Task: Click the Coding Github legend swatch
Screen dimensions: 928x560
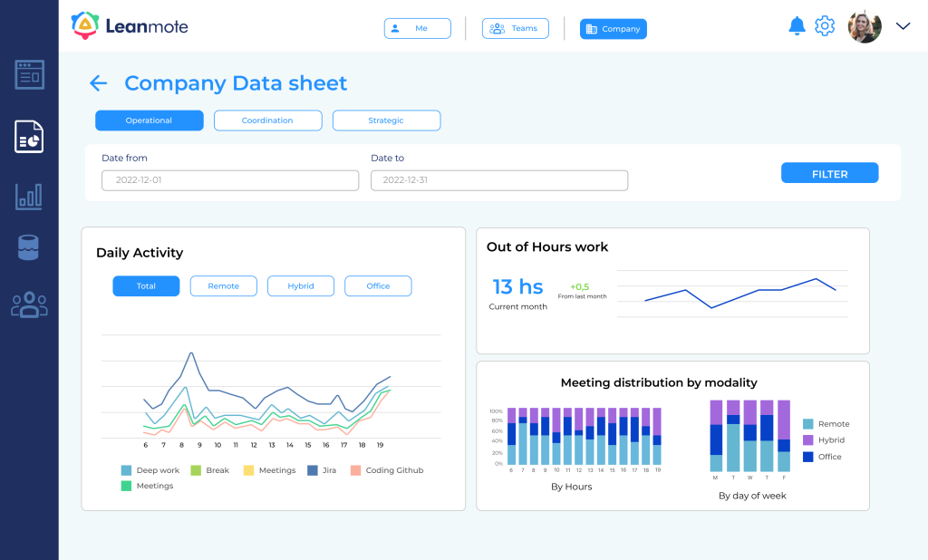Action: point(355,470)
